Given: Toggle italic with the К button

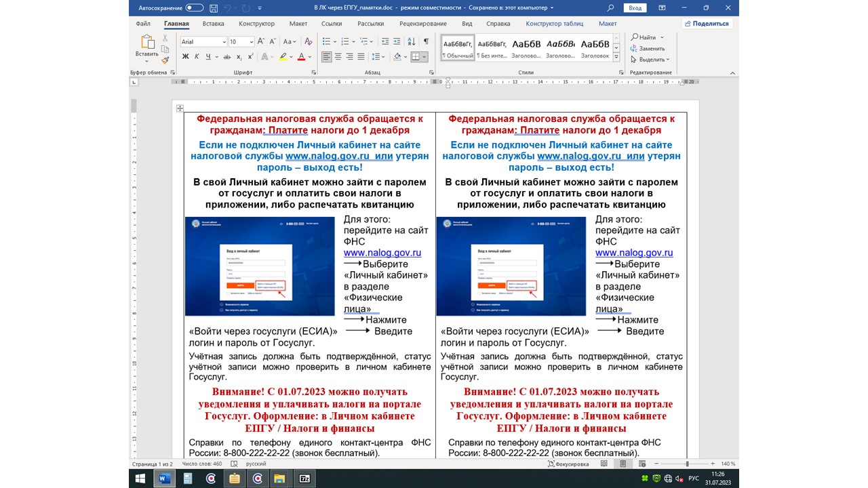Looking at the screenshot, I should (197, 57).
